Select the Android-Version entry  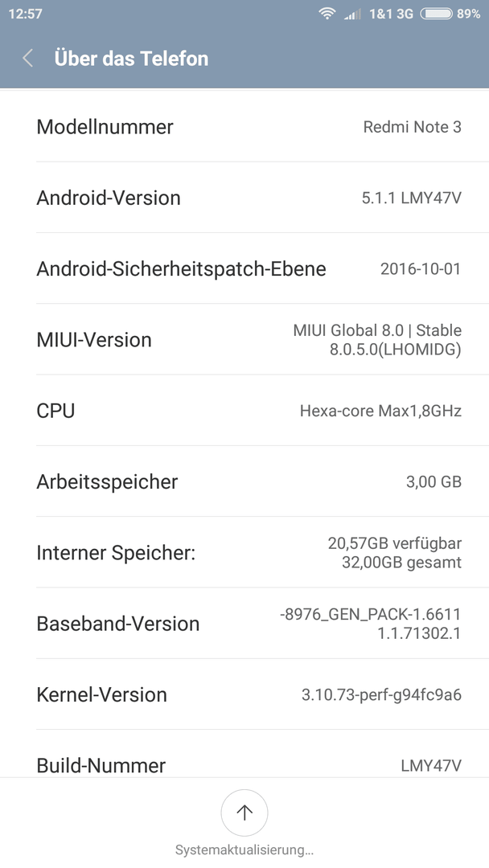click(244, 198)
